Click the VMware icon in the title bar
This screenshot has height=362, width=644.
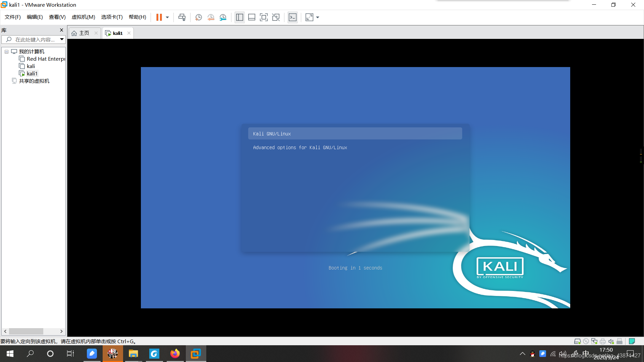(x=4, y=5)
